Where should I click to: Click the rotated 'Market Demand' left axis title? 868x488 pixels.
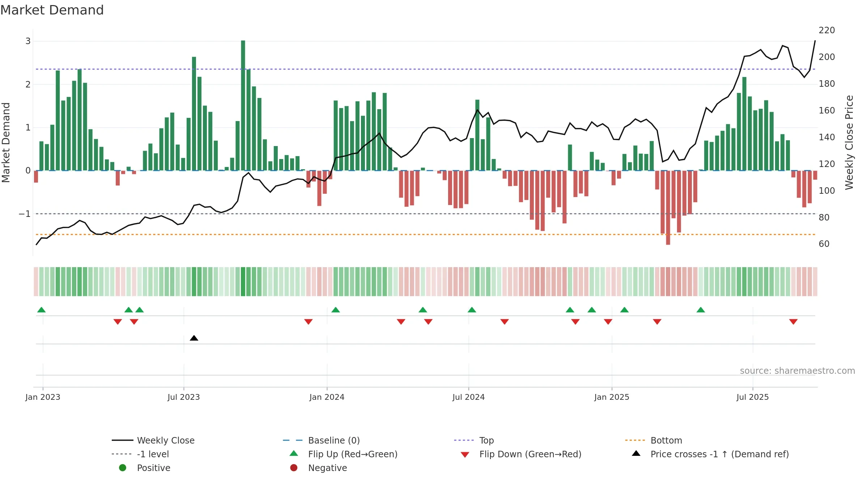(x=6, y=142)
